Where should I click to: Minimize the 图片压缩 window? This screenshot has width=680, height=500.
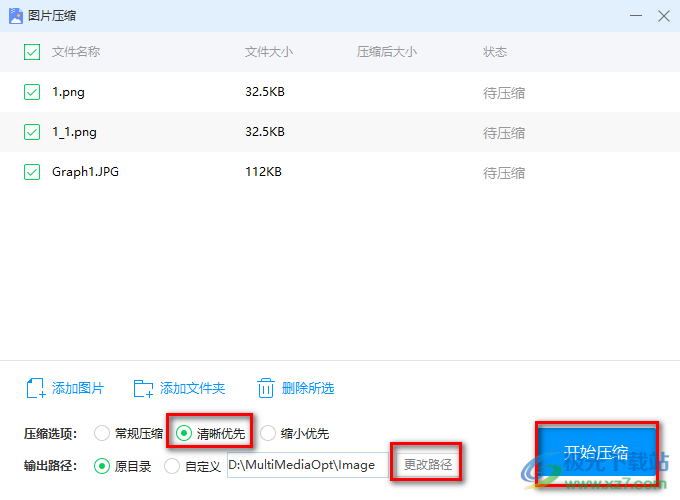coord(636,16)
